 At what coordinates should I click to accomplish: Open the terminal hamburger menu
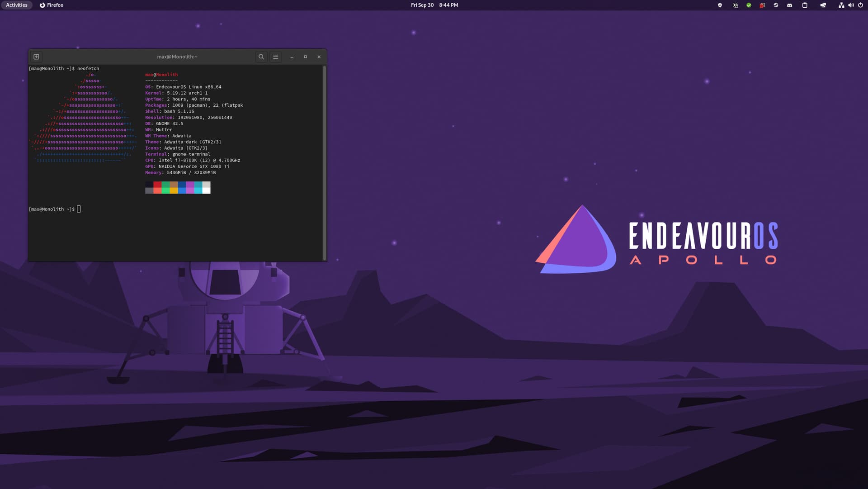point(275,57)
